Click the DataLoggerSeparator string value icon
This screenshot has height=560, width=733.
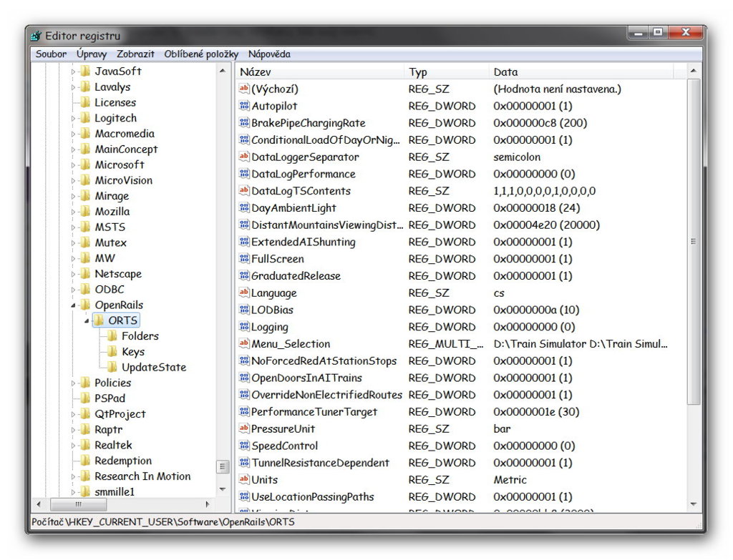click(244, 157)
